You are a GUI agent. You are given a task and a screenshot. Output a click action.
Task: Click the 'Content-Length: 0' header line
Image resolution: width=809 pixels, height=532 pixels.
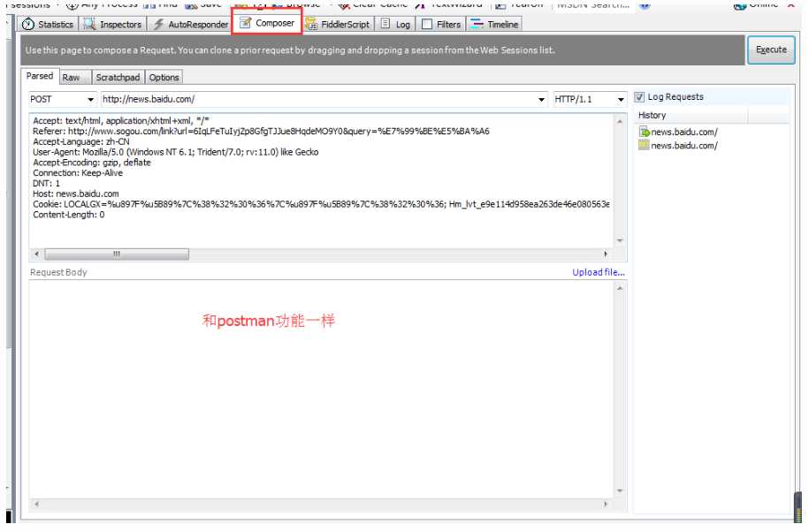tap(69, 215)
